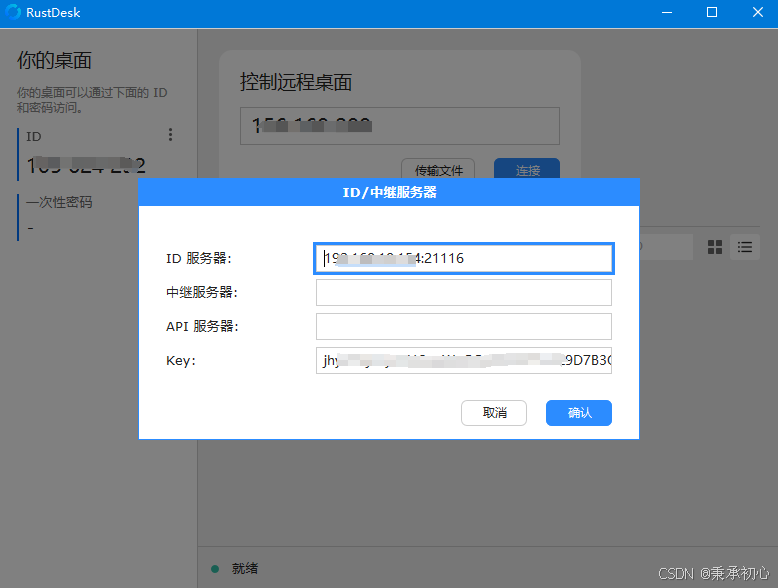This screenshot has width=778, height=588.
Task: Switch to grid view icon
Action: coord(715,247)
